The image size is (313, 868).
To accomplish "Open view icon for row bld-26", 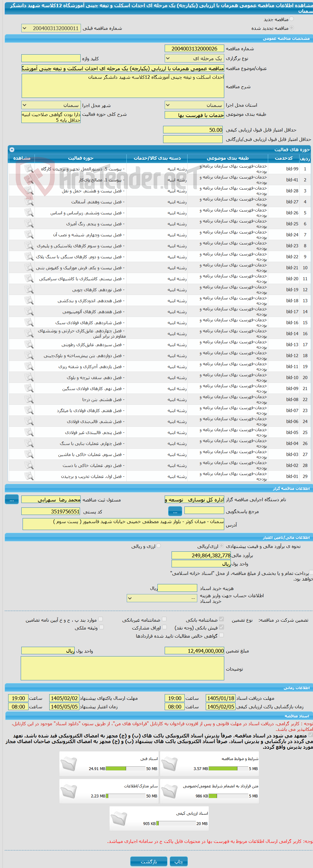I will (29, 213).
